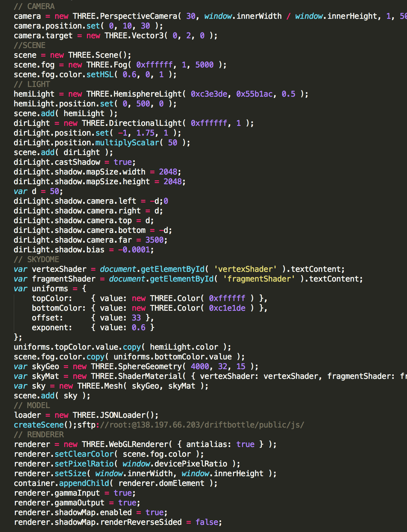Click 'renderer.shadowMap.renderReverseSided' line
The width and height of the screenshot is (407, 532).
click(118, 522)
